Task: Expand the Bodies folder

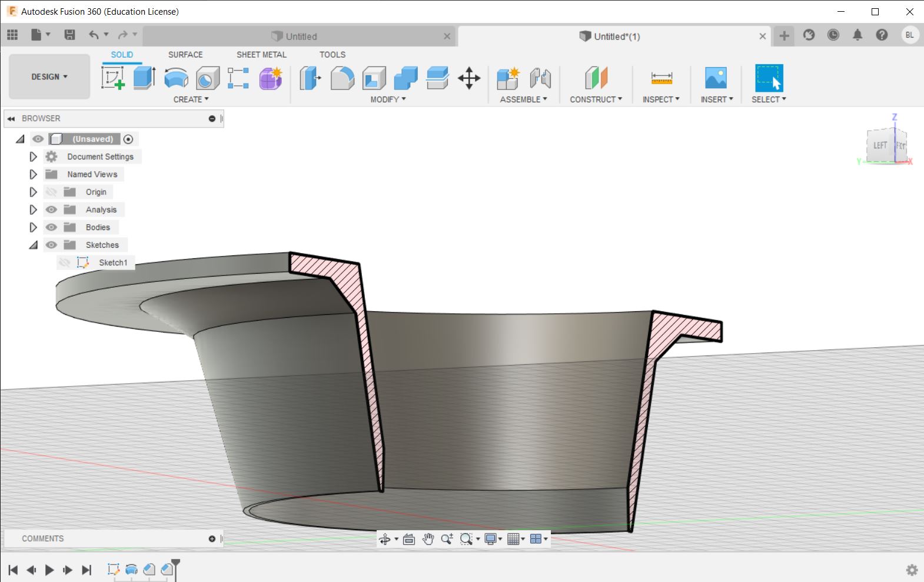Action: (34, 227)
